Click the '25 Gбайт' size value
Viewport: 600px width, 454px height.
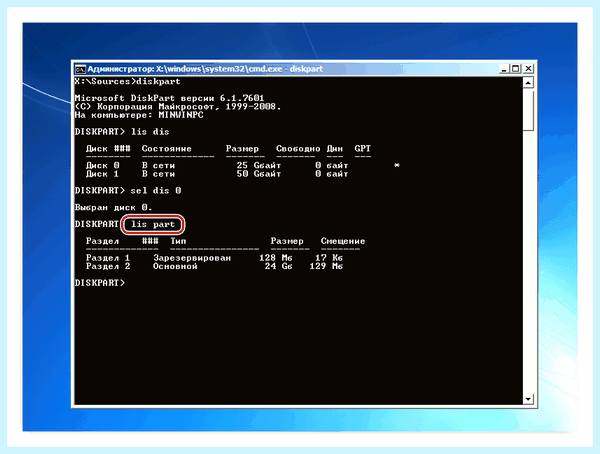[259, 165]
